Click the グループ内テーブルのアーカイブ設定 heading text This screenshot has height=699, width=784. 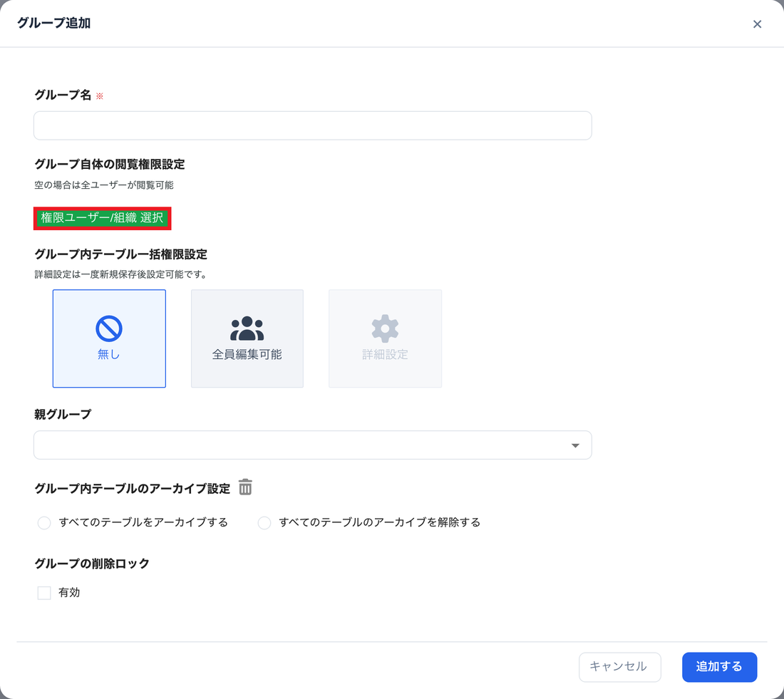click(132, 489)
